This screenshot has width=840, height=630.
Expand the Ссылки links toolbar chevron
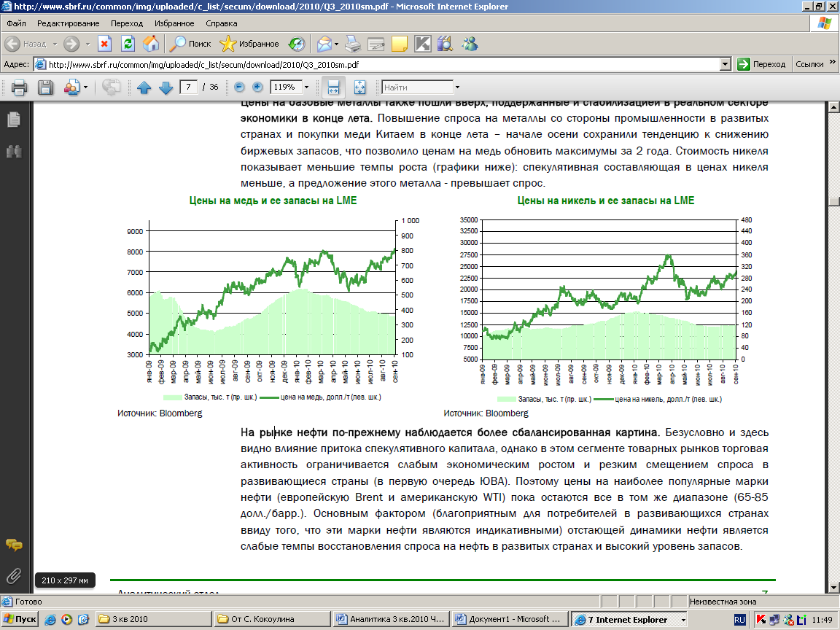pyautogui.click(x=832, y=63)
